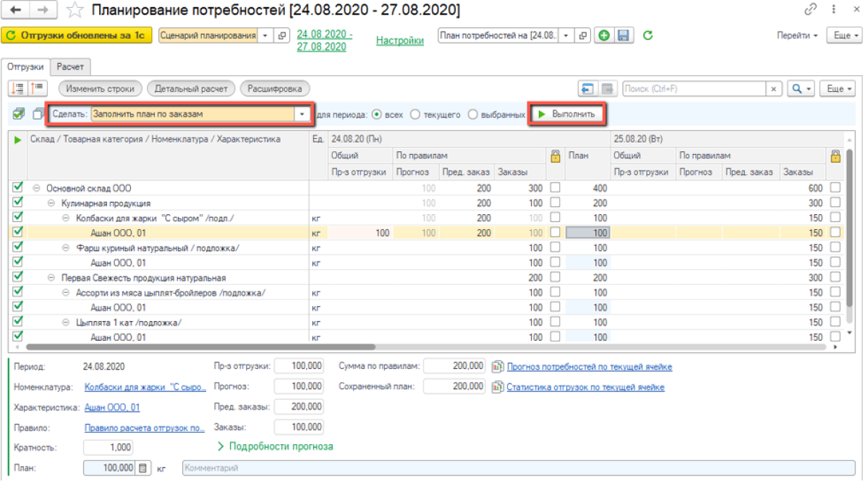Image resolution: width=868 pixels, height=481 pixels.
Task: Uncheck the Основной склад ООО row checkbox
Action: 18,187
